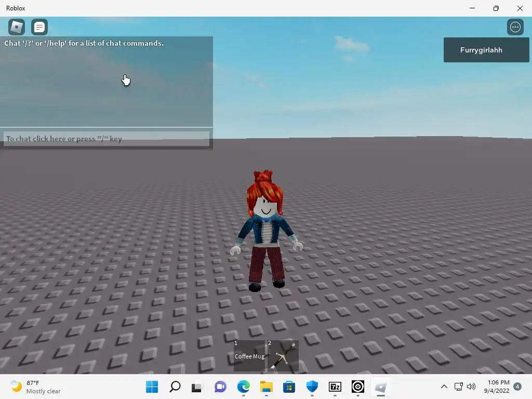Image resolution: width=532 pixels, height=399 pixels.
Task: Open File Explorer from the taskbar
Action: click(x=267, y=387)
